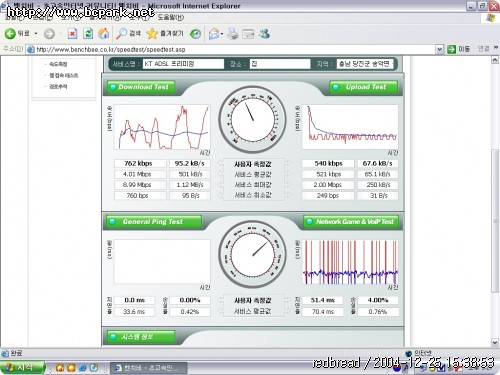Image resolution: width=500 pixels, height=375 pixels.
Task: Click the service name field showing KT ADSL
Action: pyautogui.click(x=183, y=64)
